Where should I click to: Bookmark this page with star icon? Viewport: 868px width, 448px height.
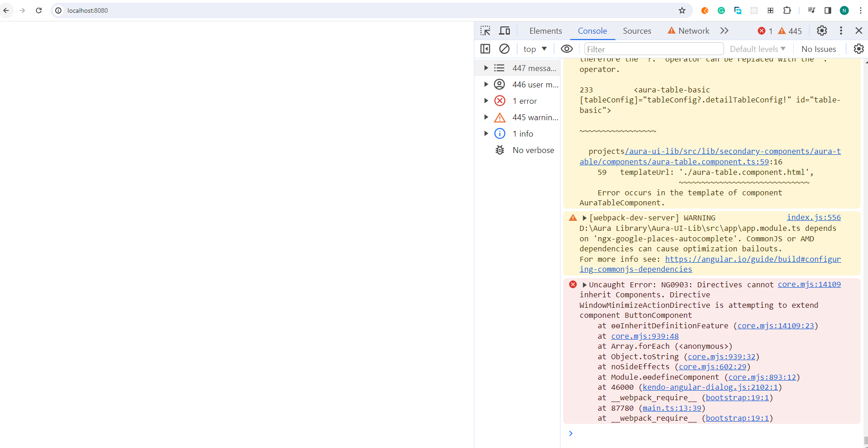coord(682,10)
